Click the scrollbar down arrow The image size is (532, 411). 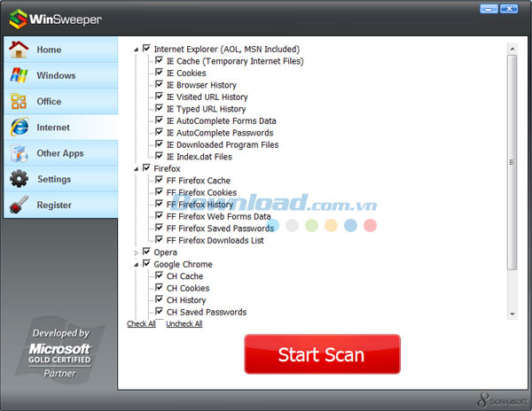coord(512,314)
